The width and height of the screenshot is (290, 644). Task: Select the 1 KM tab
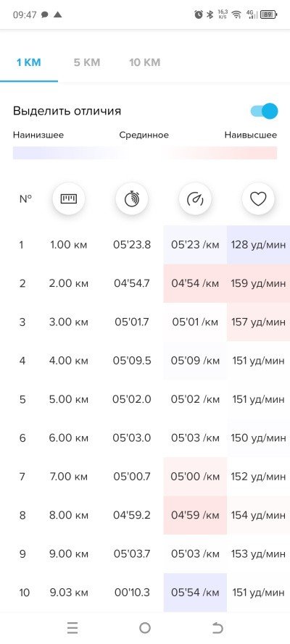click(x=29, y=62)
